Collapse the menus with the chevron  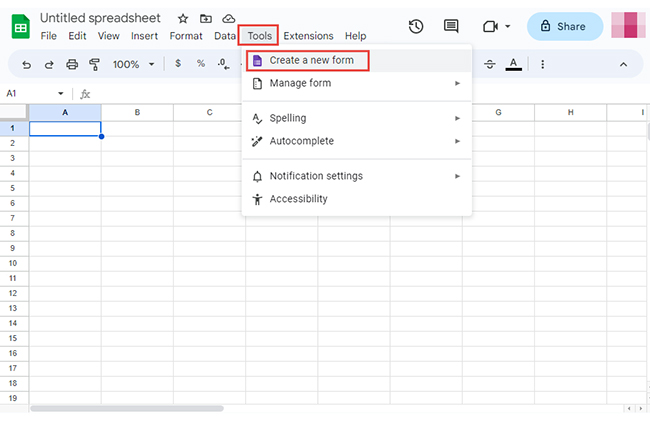[623, 64]
